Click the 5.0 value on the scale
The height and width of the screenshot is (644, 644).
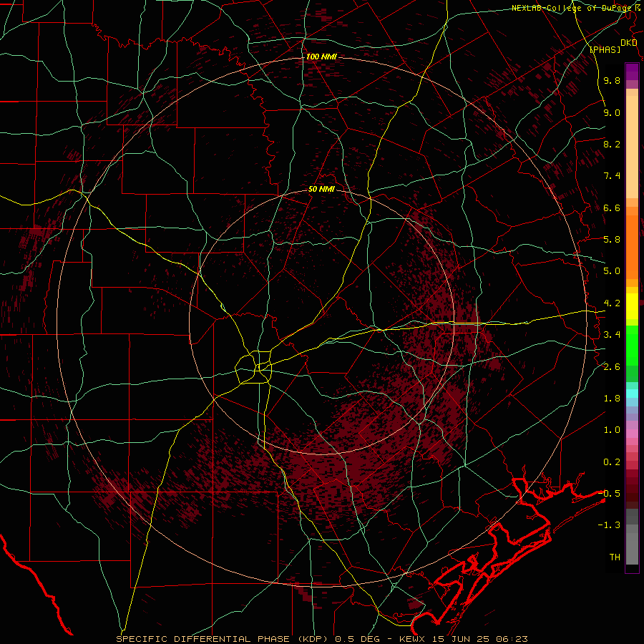[x=612, y=271]
